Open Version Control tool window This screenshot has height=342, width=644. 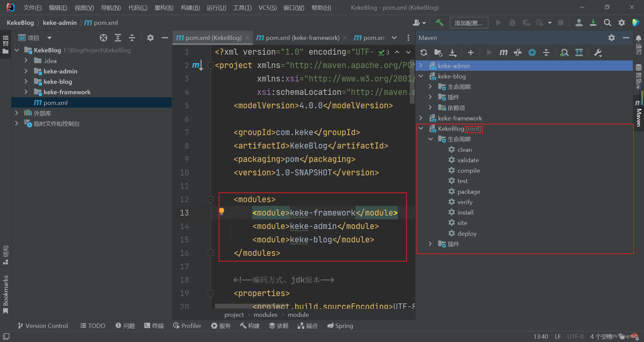[x=43, y=326]
